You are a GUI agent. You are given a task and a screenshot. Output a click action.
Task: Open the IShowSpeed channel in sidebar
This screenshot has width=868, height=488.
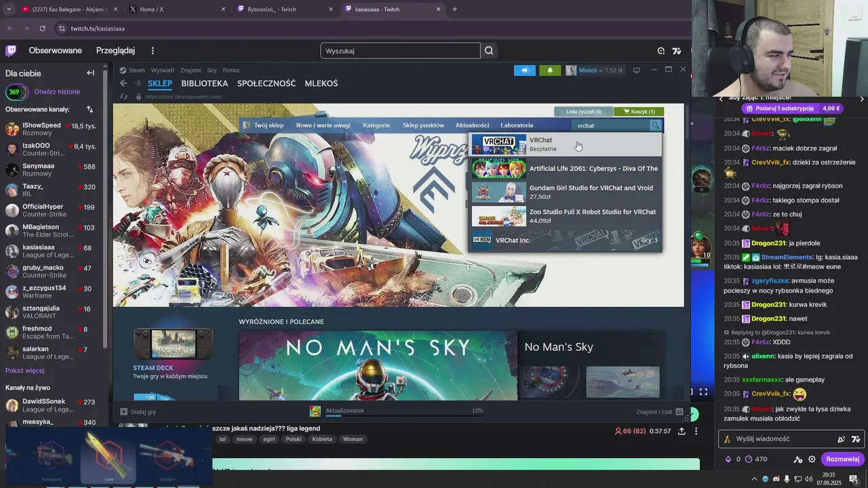pyautogui.click(x=52, y=129)
